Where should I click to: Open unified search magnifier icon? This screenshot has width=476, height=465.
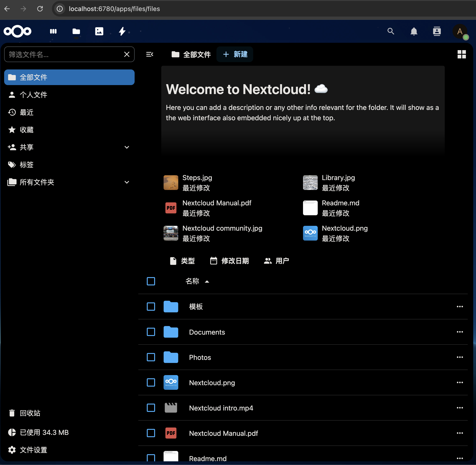391,31
